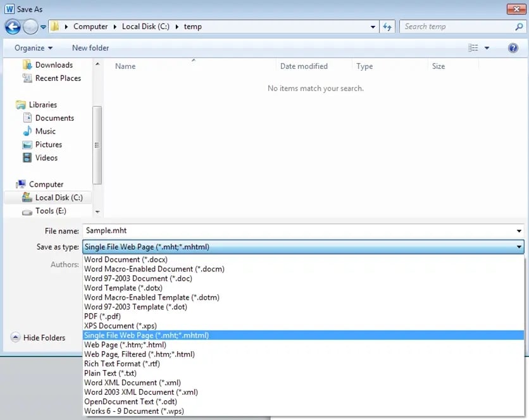Select the Downloads folder icon in sidebar
This screenshot has width=529, height=420.
pos(27,65)
